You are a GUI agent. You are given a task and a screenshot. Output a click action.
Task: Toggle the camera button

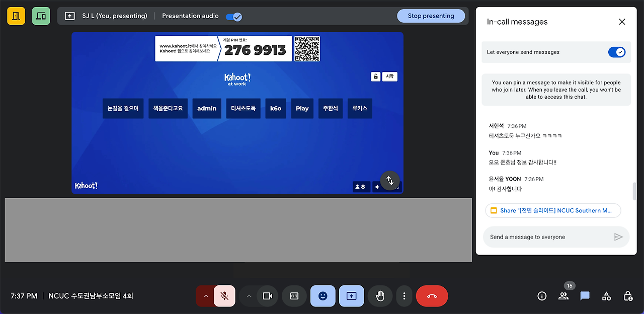point(267,296)
